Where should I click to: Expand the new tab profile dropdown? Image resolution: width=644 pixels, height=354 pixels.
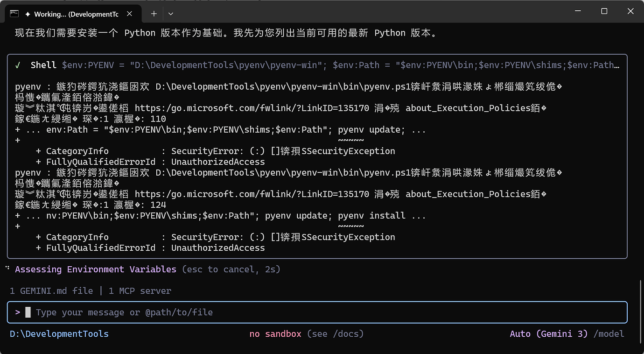tap(171, 14)
